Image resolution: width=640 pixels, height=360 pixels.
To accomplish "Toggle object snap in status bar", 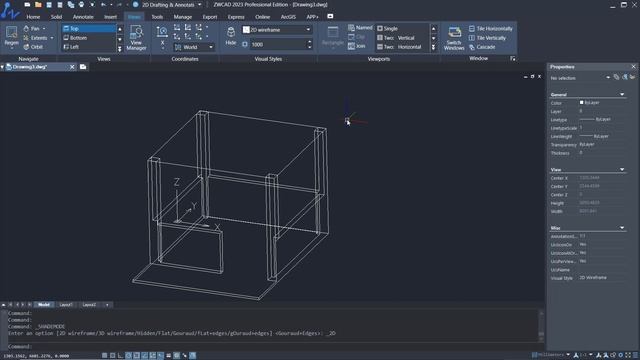I will 136,356.
